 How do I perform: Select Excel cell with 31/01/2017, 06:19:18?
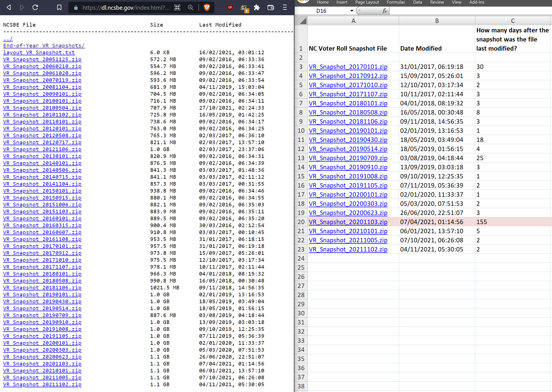coord(437,67)
